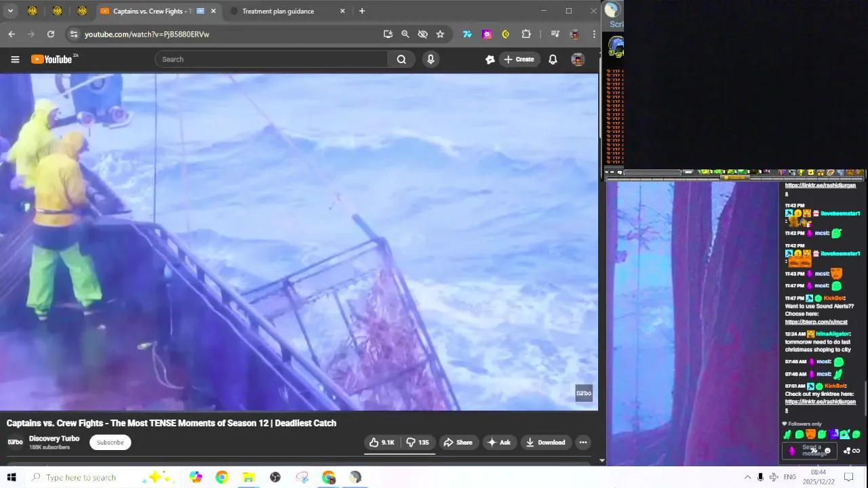Open a new Chrome tab
Viewport: 868px width, 488px height.
(x=362, y=11)
